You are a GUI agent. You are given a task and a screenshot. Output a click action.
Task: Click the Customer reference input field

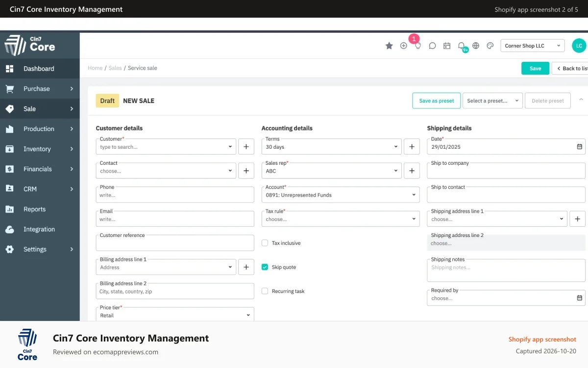175,243
